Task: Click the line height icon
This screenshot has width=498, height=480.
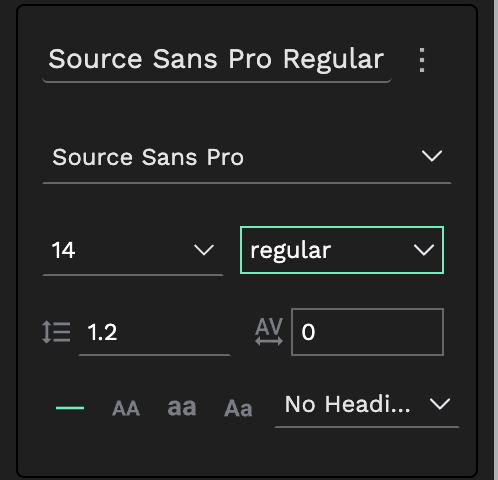Action: pos(56,332)
